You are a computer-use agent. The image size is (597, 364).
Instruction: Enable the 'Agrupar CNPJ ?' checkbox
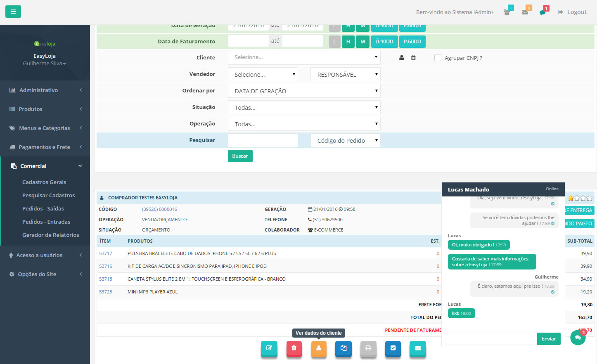(438, 57)
